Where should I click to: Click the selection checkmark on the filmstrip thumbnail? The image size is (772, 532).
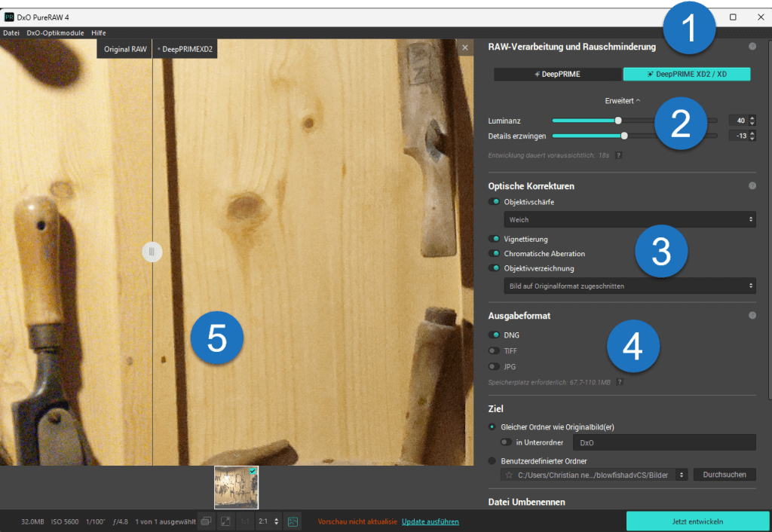[253, 471]
